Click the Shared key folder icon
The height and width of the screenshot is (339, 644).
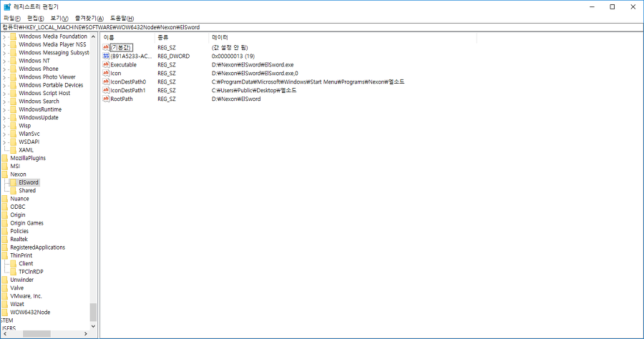point(14,190)
